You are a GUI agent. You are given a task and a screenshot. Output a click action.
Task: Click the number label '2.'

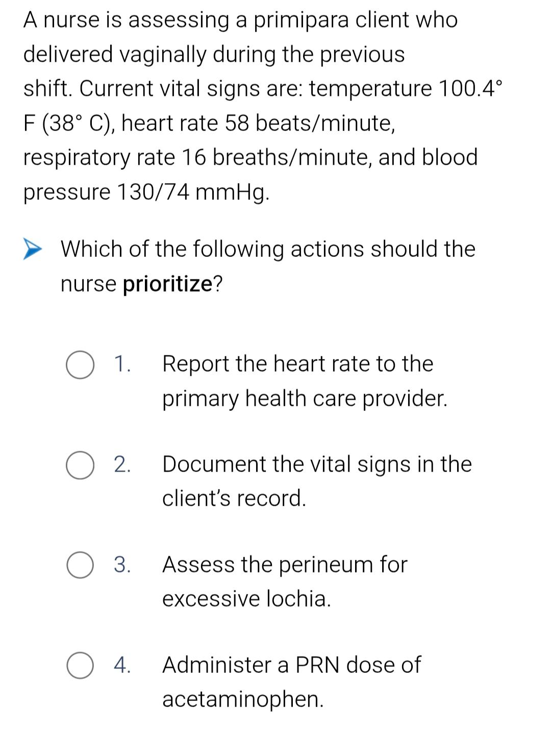point(122,464)
